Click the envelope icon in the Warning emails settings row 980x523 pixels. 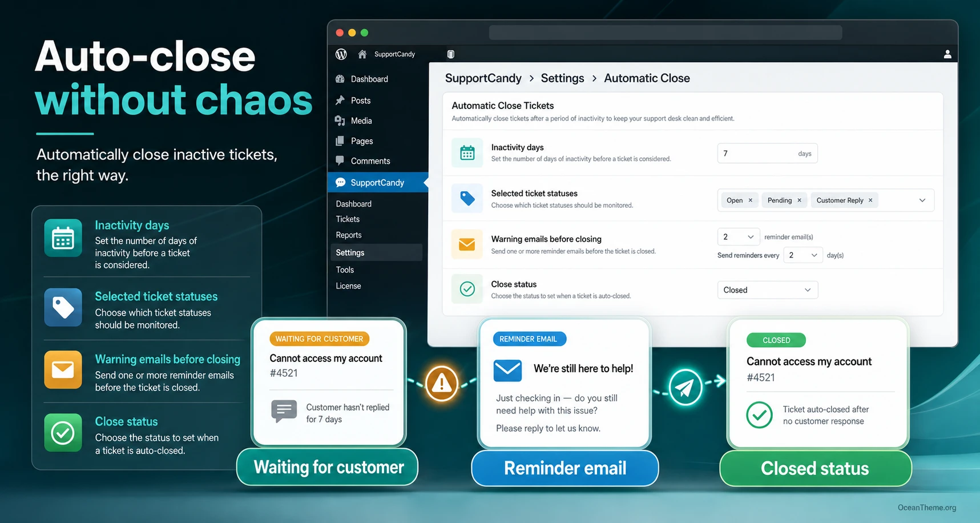[467, 244]
